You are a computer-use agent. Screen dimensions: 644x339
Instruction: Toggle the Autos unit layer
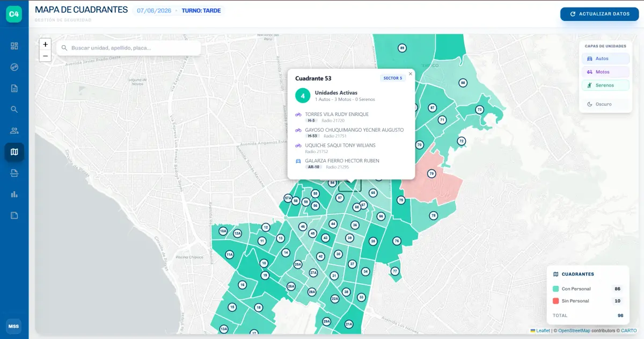click(606, 59)
